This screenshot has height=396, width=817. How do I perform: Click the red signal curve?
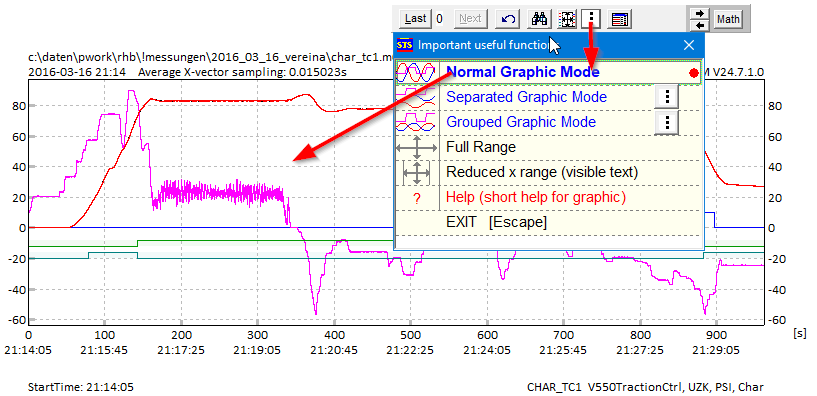click(x=234, y=101)
